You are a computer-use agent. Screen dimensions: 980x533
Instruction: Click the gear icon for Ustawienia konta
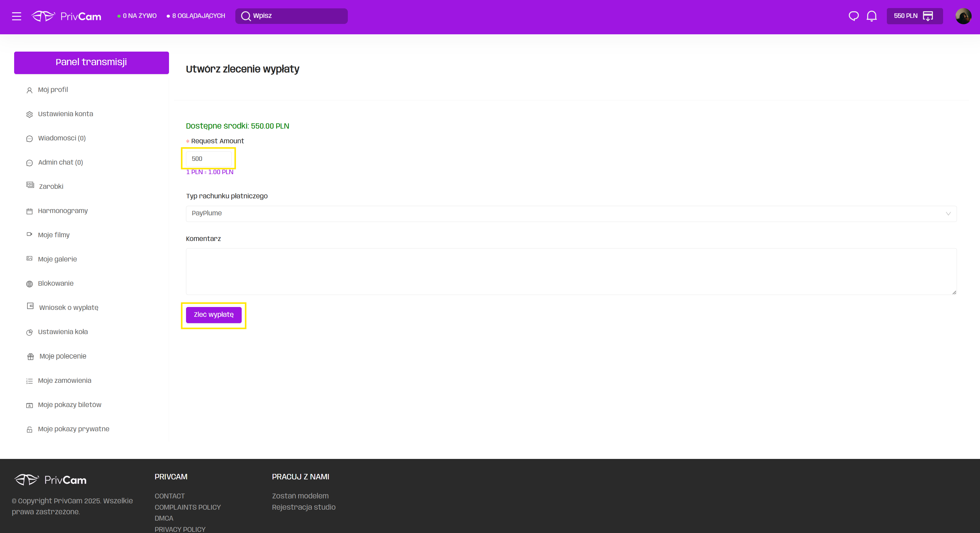point(29,114)
